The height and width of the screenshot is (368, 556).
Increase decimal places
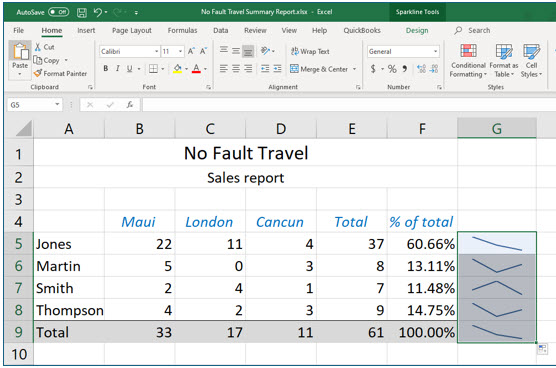421,68
